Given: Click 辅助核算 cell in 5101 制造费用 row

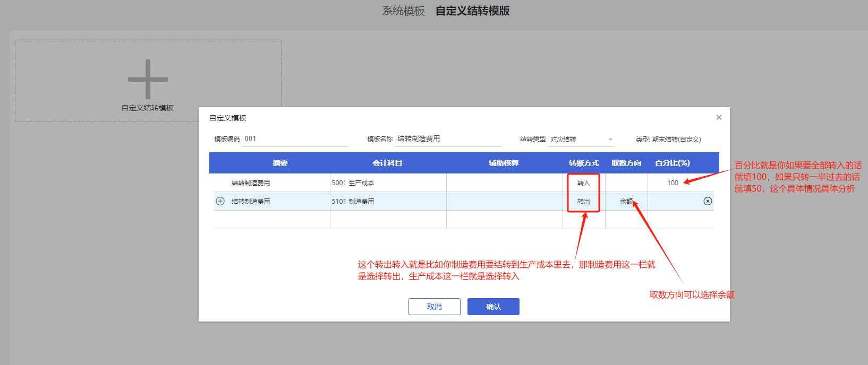Looking at the screenshot, I should point(505,201).
